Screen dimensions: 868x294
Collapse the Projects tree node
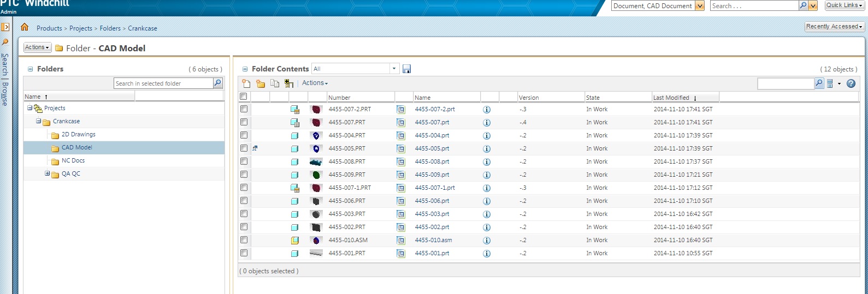pyautogui.click(x=30, y=108)
